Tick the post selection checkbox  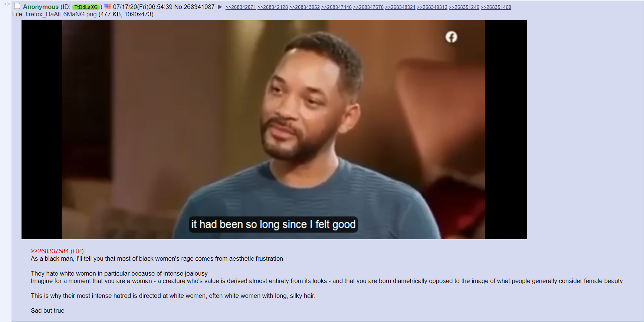pos(17,6)
